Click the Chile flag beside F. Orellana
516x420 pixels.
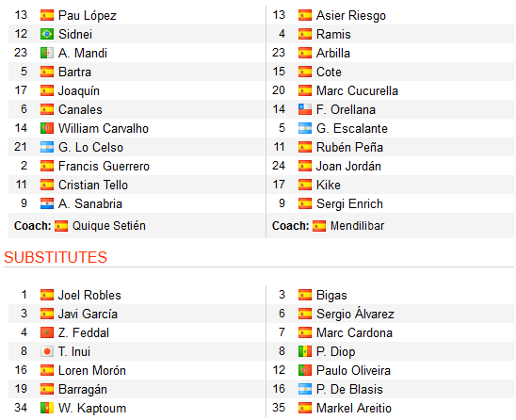pyautogui.click(x=305, y=109)
